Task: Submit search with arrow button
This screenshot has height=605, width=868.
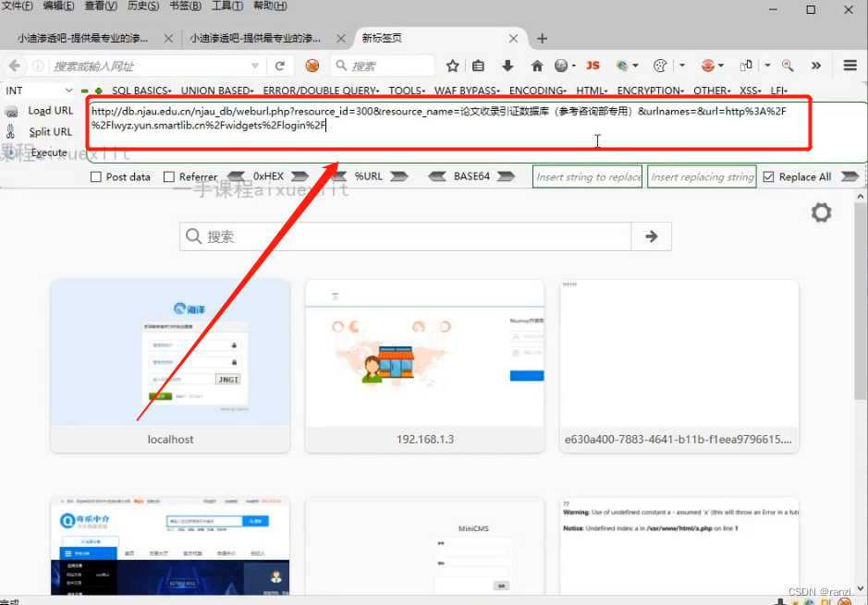Action: tap(652, 236)
